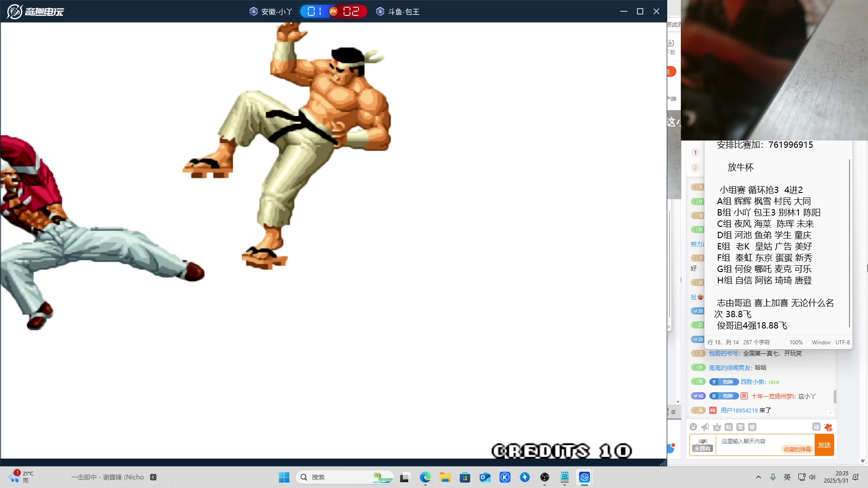Click the chat list scrollbar thumb

[x=835, y=397]
